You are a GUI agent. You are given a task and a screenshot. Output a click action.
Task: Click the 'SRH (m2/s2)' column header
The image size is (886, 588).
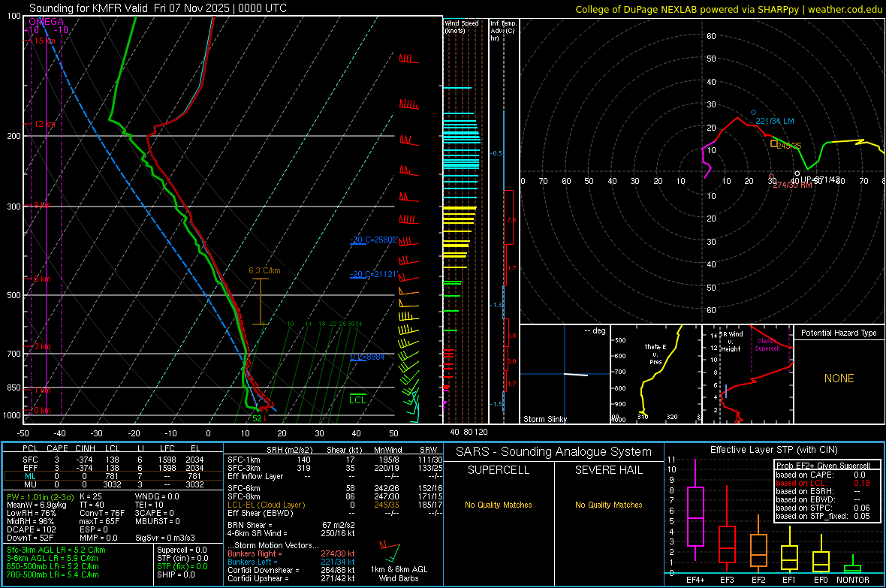point(289,450)
